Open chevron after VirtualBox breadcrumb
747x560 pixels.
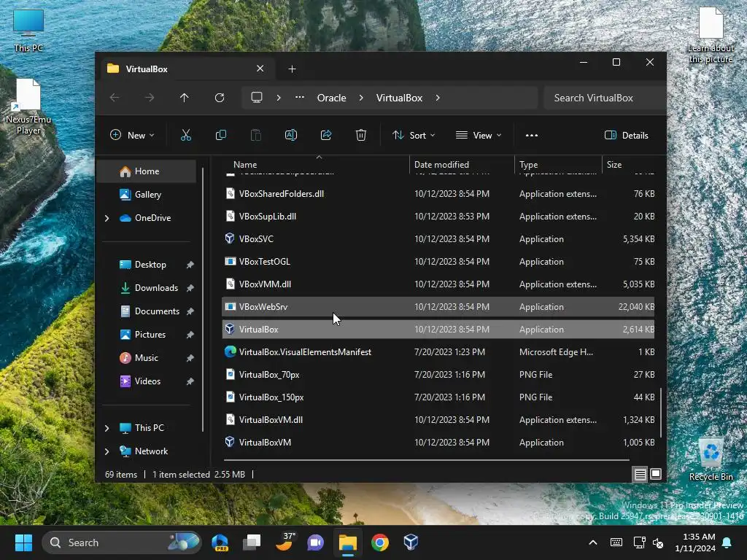(438, 98)
